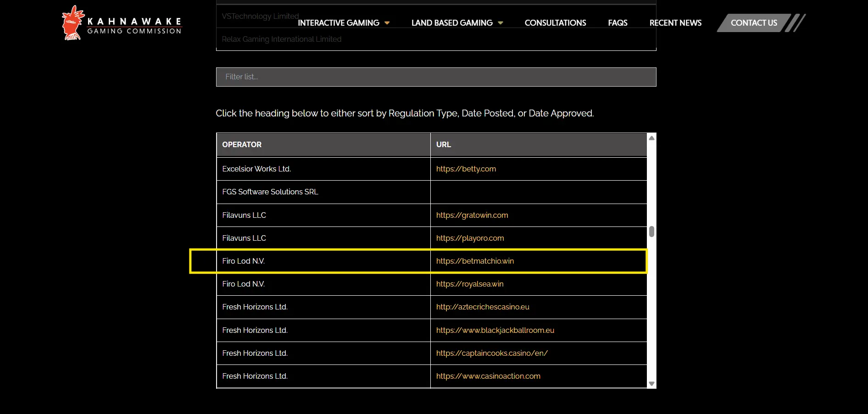Click the table scrollbar up arrow

[x=651, y=138]
